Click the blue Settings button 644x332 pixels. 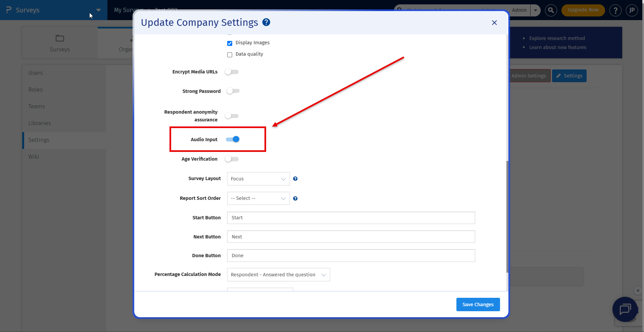[569, 76]
